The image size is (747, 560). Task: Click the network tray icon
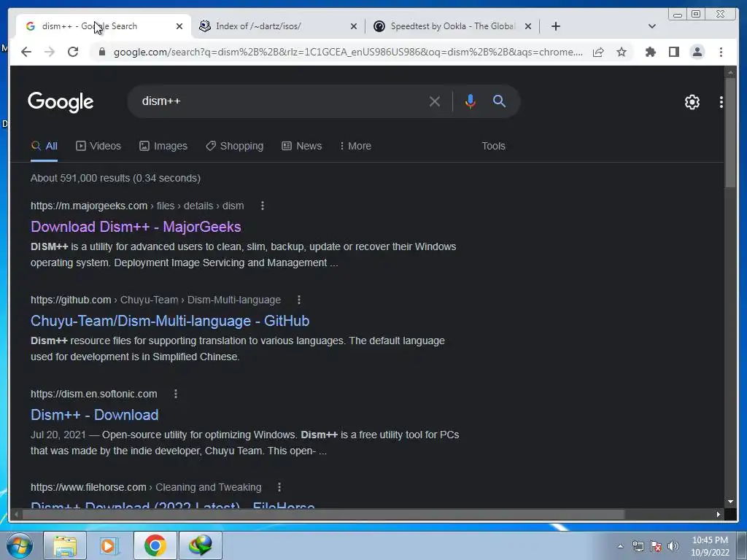(638, 546)
